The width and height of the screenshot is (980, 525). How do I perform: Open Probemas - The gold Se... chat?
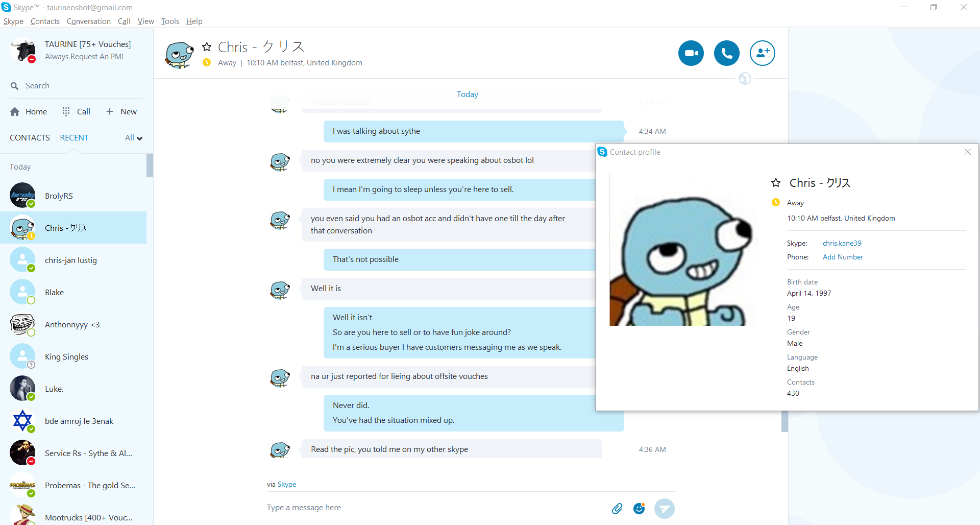[x=73, y=485]
